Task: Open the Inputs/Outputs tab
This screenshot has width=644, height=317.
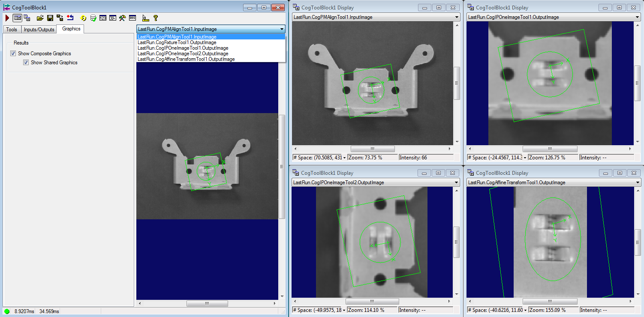Action: [39, 29]
